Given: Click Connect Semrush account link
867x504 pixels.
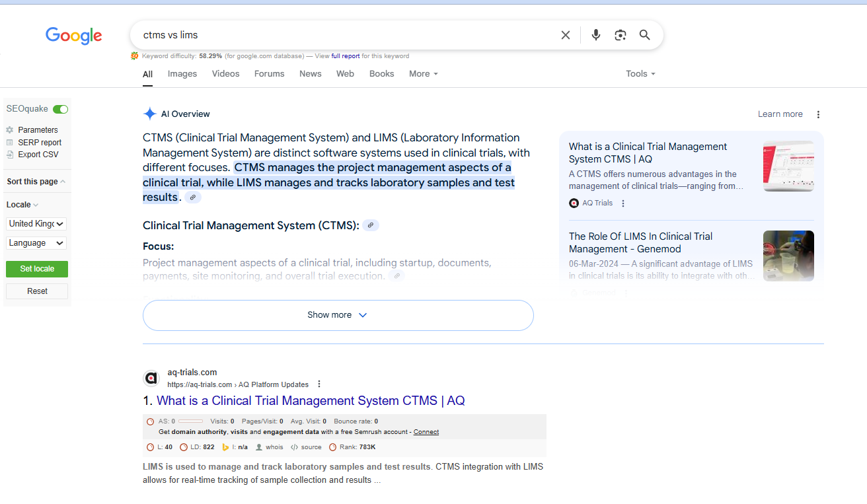Looking at the screenshot, I should click(x=426, y=432).
